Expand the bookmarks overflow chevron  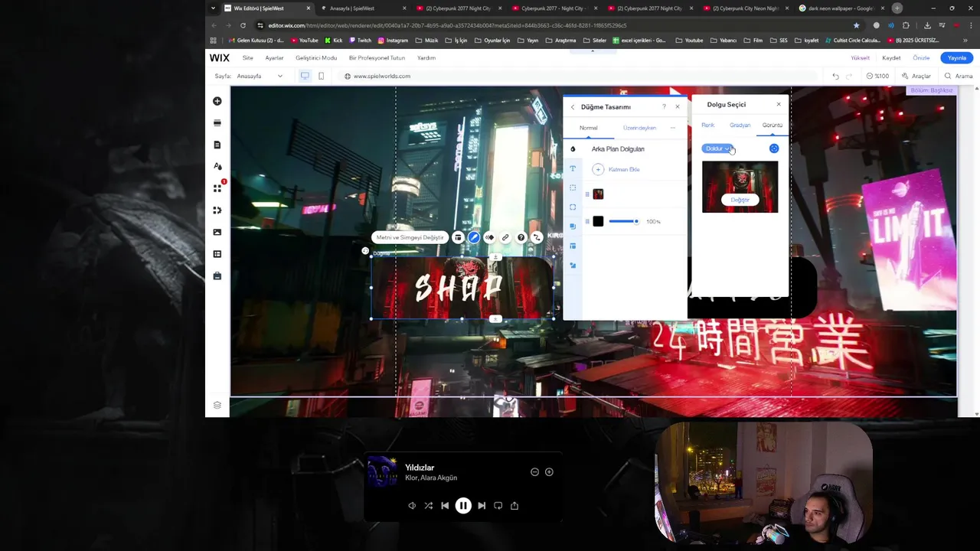(964, 41)
